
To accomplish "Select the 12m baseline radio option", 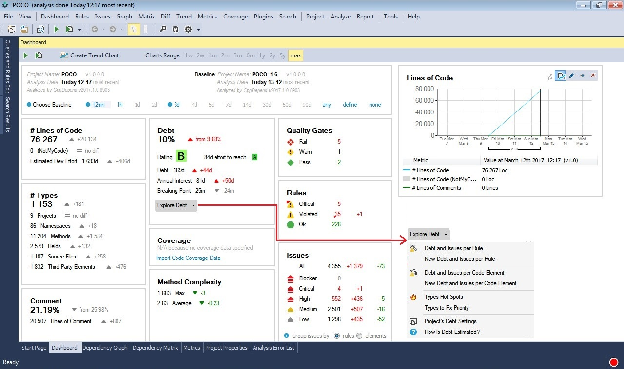I will click(88, 105).
